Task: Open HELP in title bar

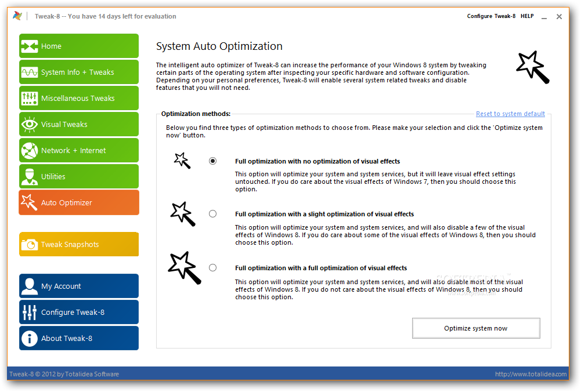Action: (x=527, y=16)
